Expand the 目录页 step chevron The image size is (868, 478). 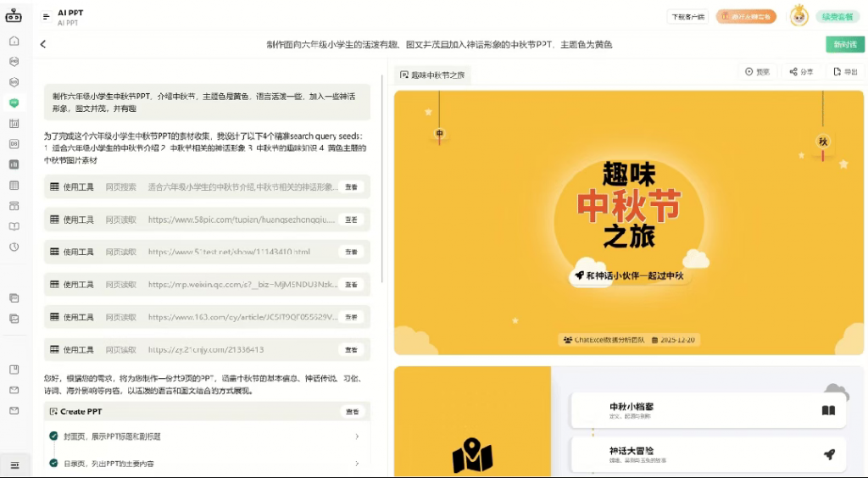[357, 463]
